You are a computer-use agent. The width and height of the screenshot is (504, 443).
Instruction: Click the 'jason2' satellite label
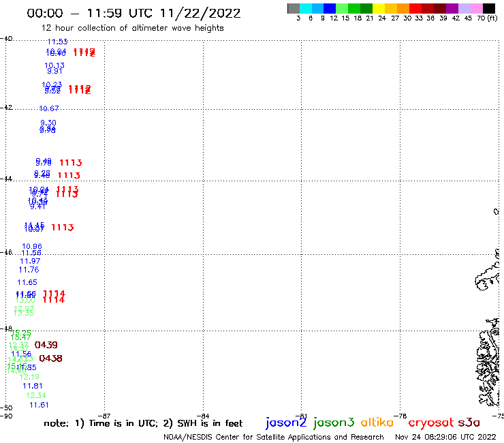[286, 423]
